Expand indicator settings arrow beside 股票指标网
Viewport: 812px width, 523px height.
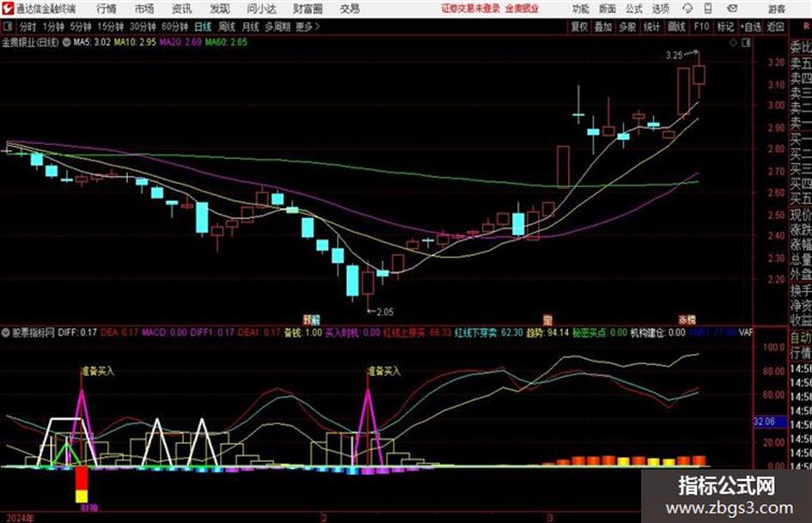click(x=6, y=332)
